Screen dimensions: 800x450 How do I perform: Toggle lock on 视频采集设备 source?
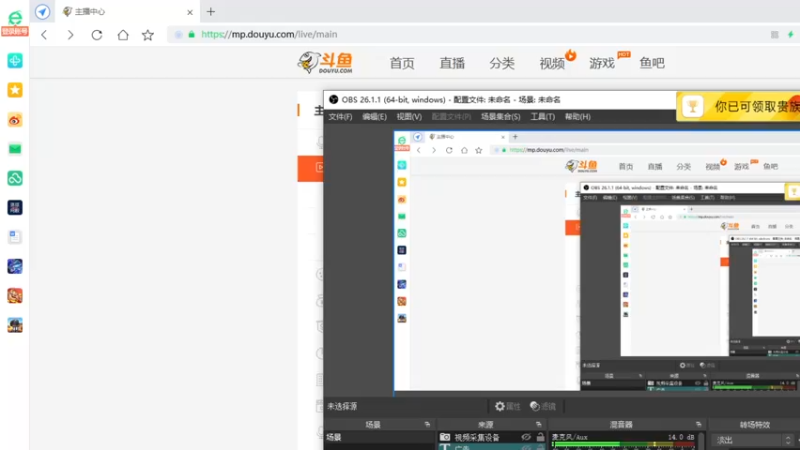tap(540, 437)
